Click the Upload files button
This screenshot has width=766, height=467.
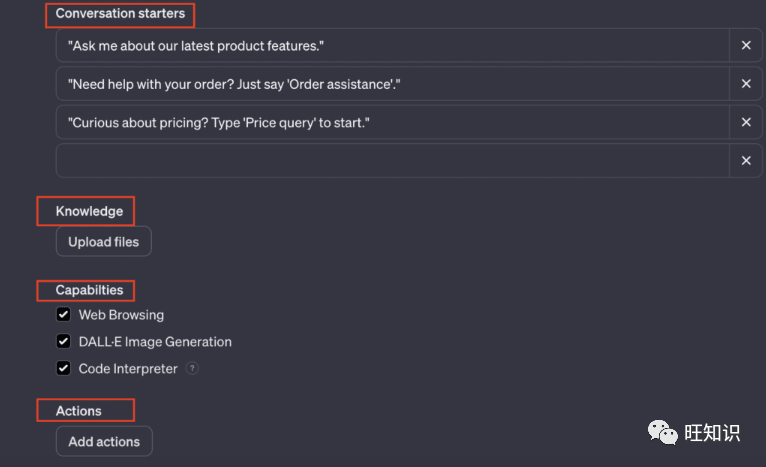104,242
